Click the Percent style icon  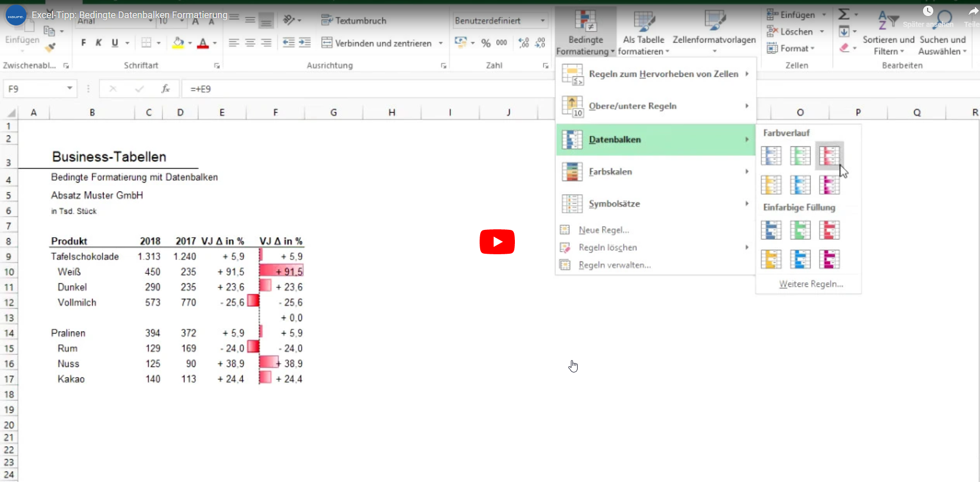click(485, 43)
